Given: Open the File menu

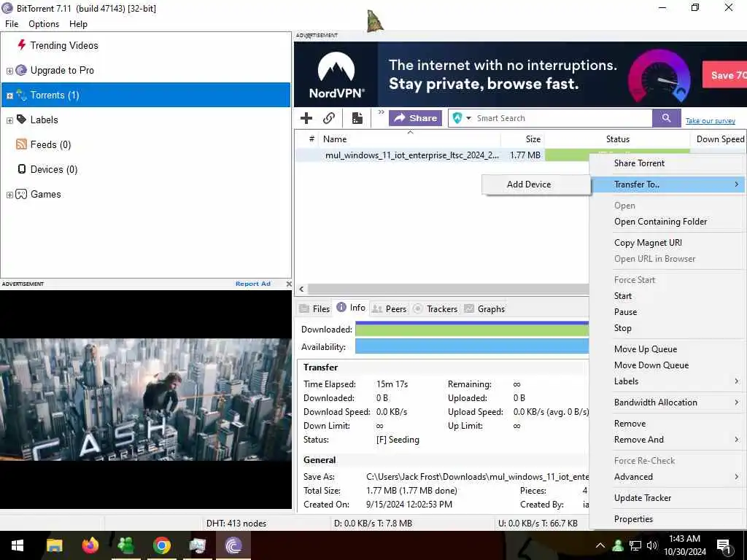Looking at the screenshot, I should click(12, 24).
